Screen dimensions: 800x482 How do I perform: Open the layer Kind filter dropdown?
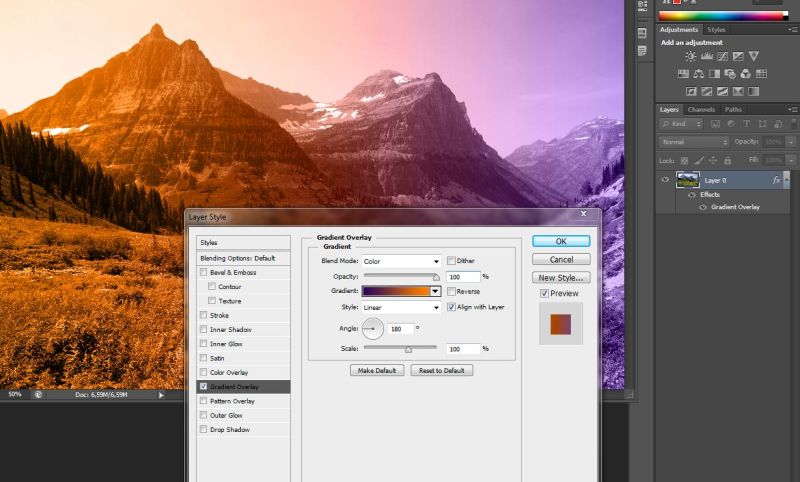681,124
